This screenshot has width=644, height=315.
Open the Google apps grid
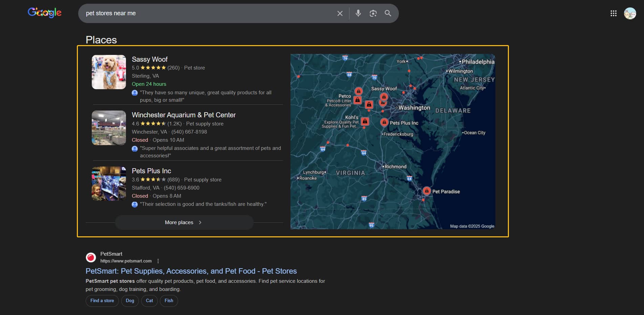point(613,13)
